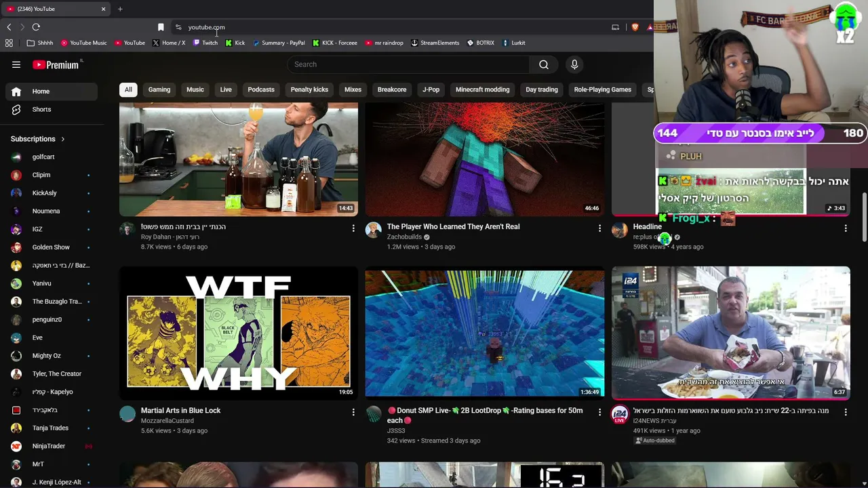The image size is (868, 488).
Task: Open options for Martial Arts in Blue Lock
Action: pos(353,412)
